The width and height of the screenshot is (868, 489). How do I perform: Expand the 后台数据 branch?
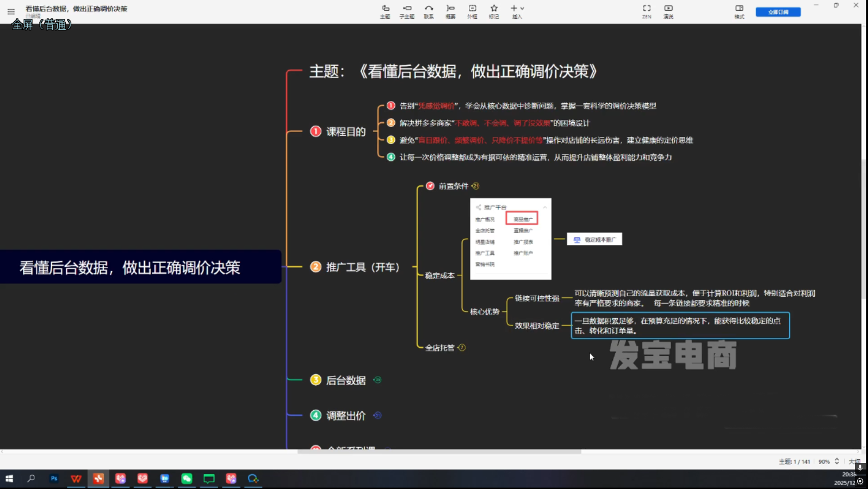tap(377, 380)
